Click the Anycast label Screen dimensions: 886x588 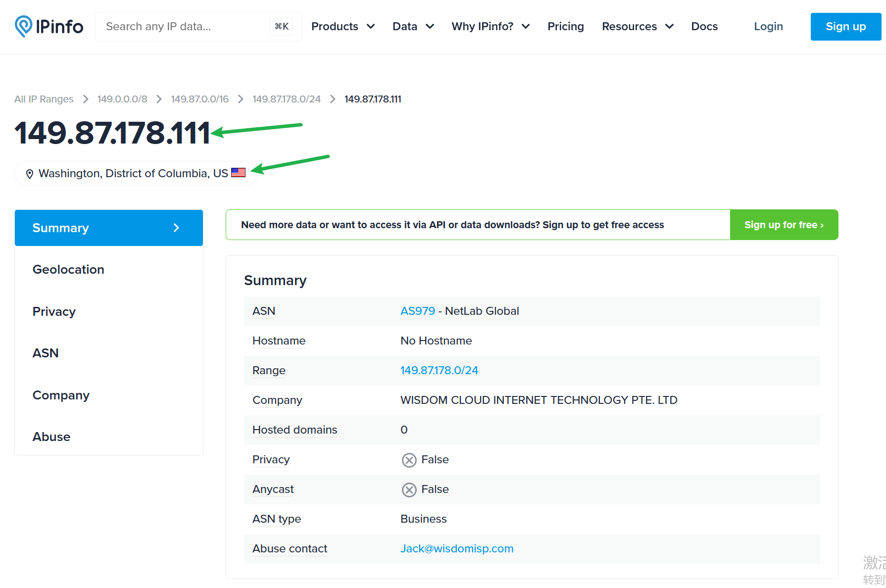click(273, 489)
